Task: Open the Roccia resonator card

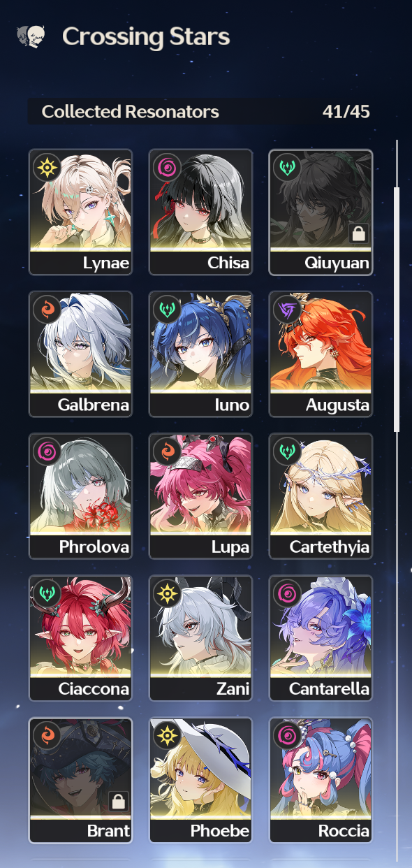Action: coord(321,780)
